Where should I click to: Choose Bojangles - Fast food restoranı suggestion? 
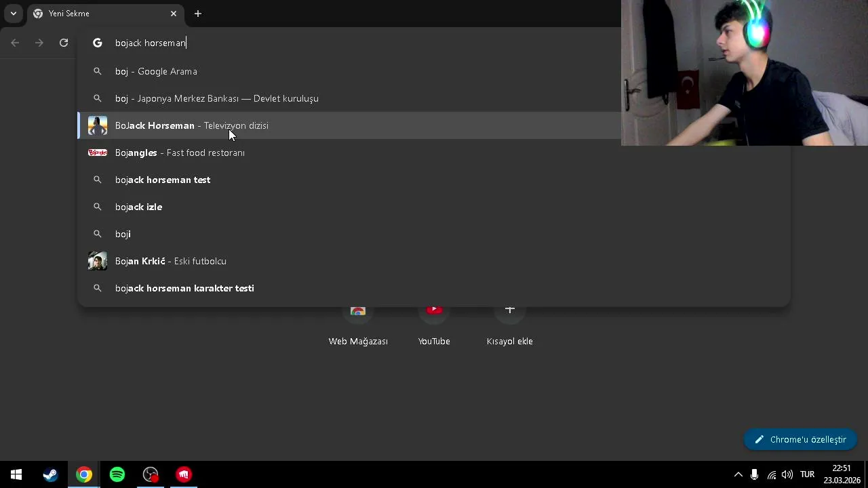pos(434,152)
